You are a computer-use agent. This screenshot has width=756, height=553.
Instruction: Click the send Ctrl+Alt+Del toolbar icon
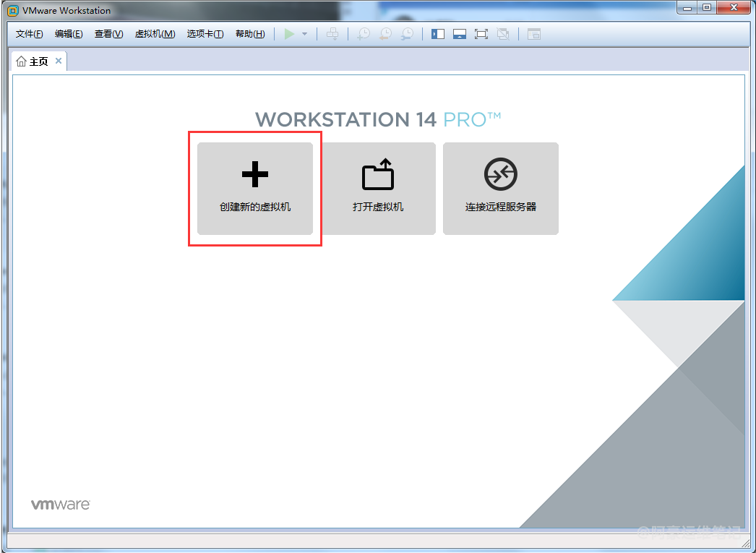[x=332, y=34]
